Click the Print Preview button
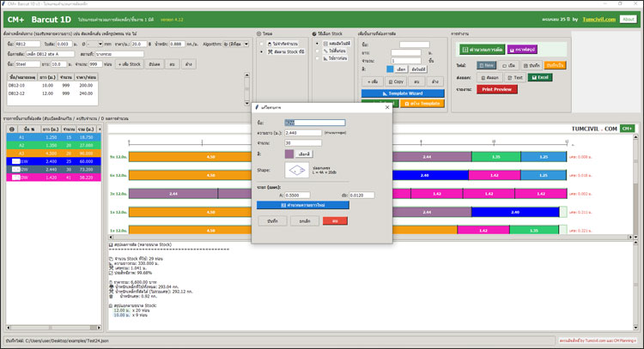644x349 pixels. pyautogui.click(x=497, y=89)
